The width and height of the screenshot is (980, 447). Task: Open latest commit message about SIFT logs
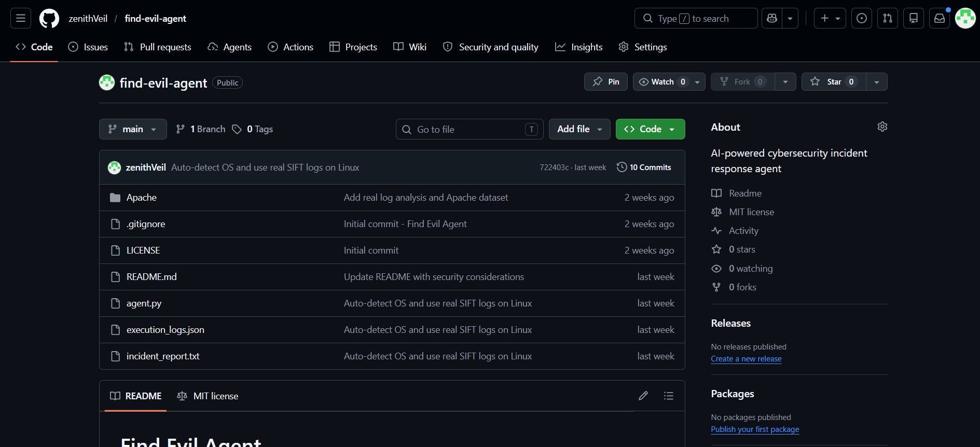point(265,167)
